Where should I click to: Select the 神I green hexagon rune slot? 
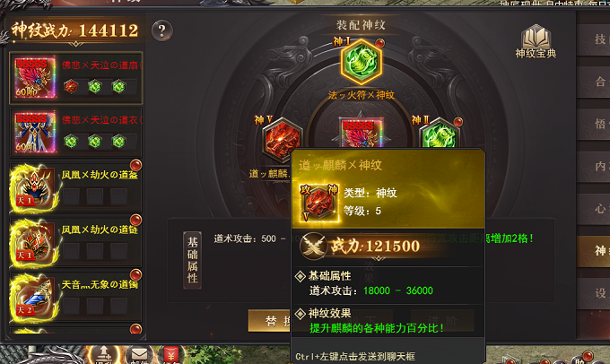coord(361,62)
